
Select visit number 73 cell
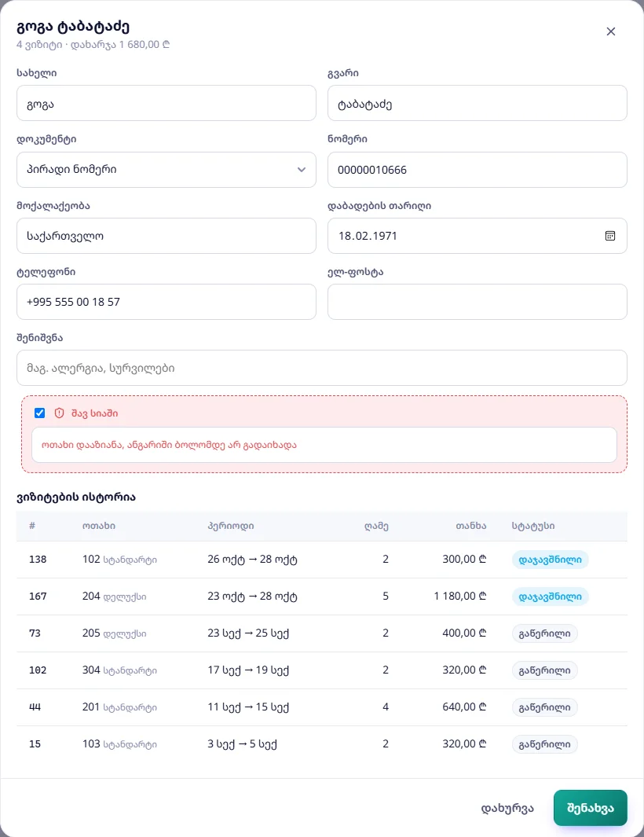35,633
